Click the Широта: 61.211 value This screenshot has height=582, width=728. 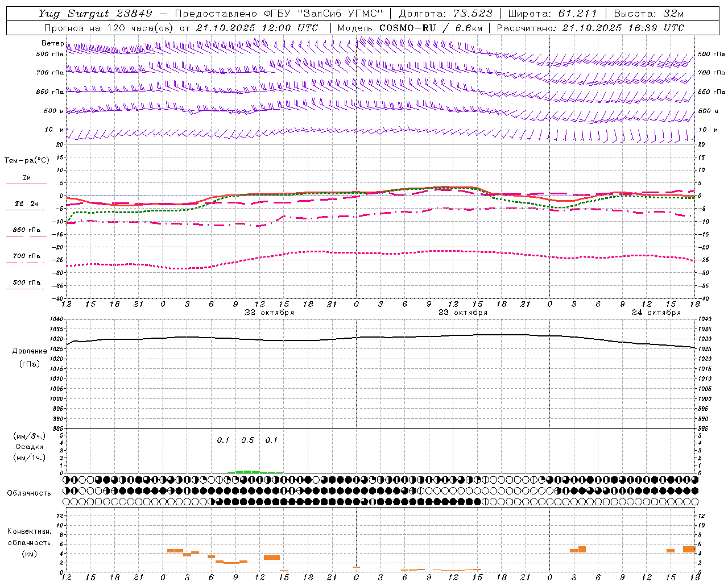point(552,14)
